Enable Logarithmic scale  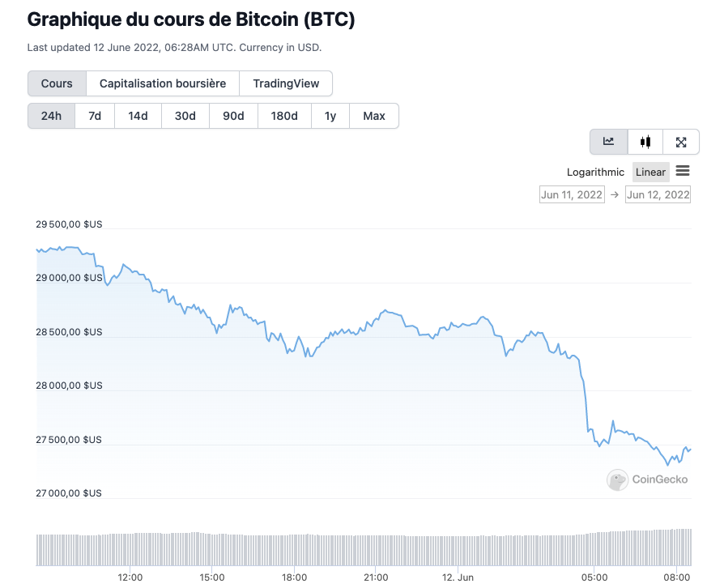(x=595, y=172)
